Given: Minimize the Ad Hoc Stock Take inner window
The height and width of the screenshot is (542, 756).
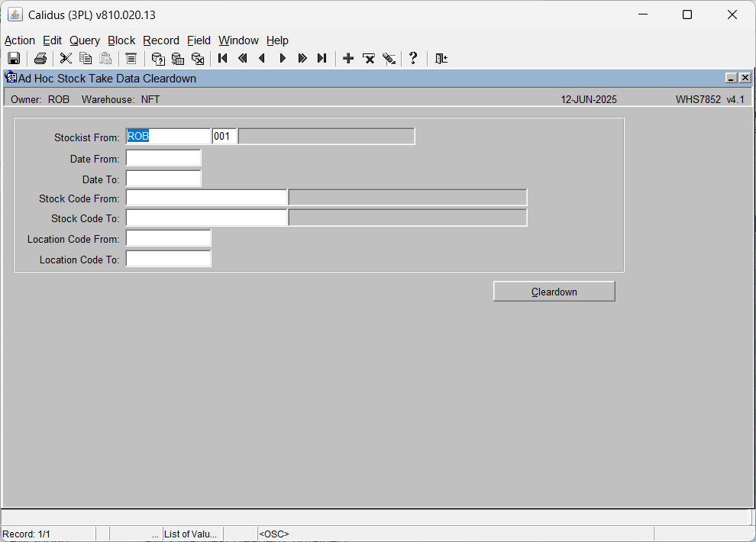Looking at the screenshot, I should (x=731, y=78).
